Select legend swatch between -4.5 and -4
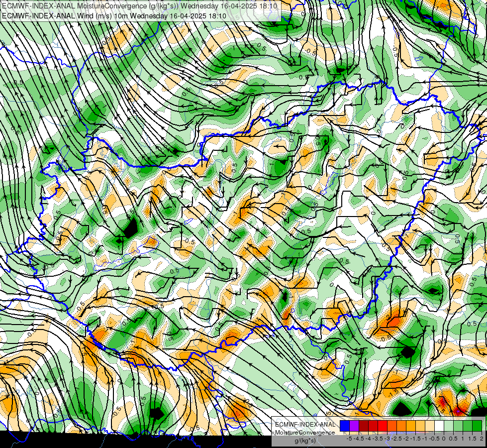The width and height of the screenshot is (487, 448). pyautogui.click(x=364, y=426)
